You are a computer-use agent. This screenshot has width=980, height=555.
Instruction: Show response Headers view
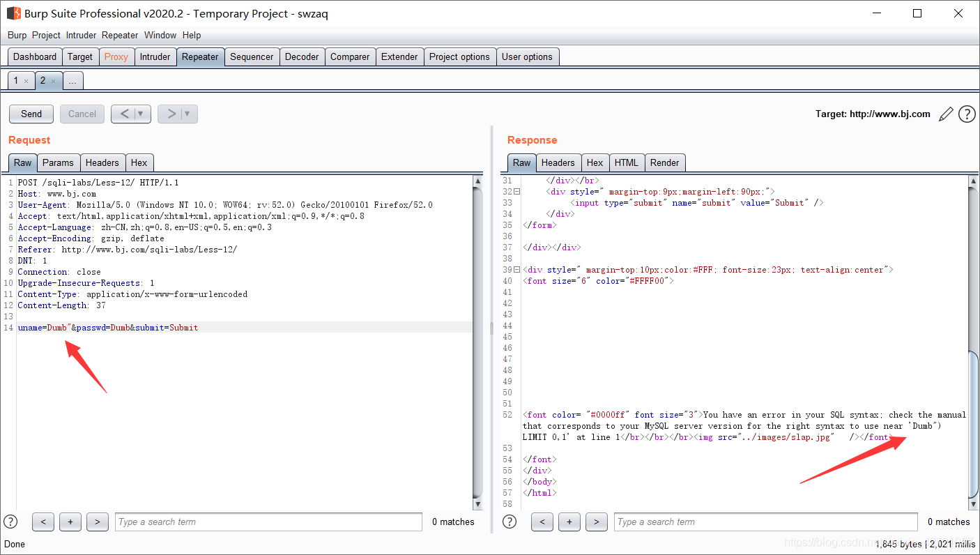[x=558, y=163]
